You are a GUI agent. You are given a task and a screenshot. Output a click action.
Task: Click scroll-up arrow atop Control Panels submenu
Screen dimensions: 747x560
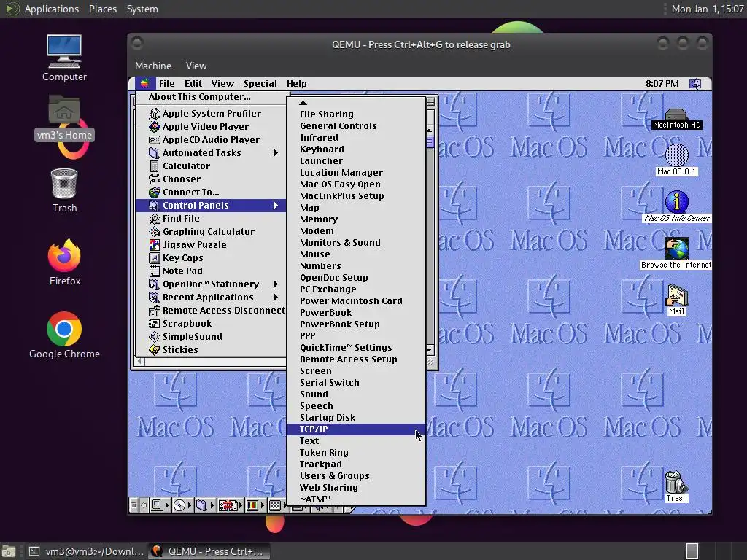coord(303,102)
